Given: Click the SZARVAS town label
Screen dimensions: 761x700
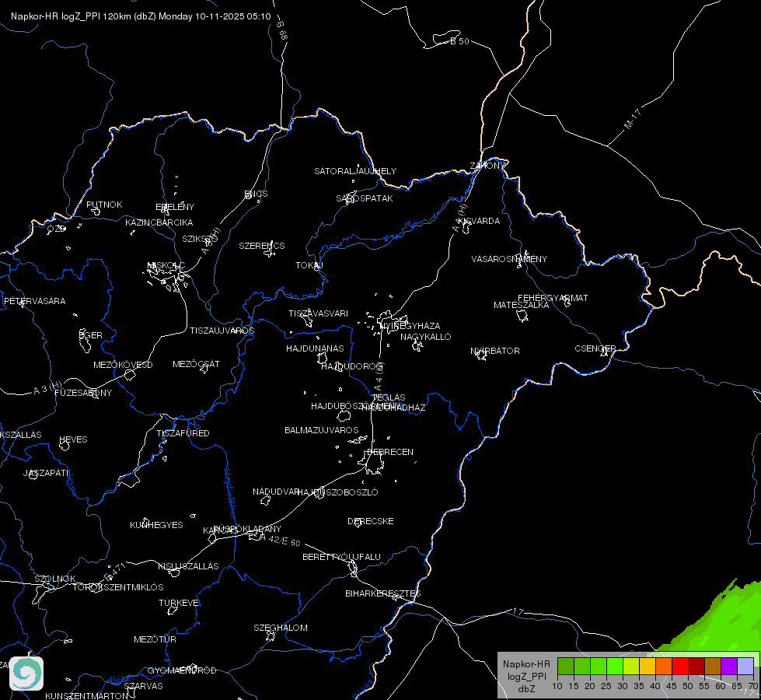Looking at the screenshot, I should pos(143,686).
